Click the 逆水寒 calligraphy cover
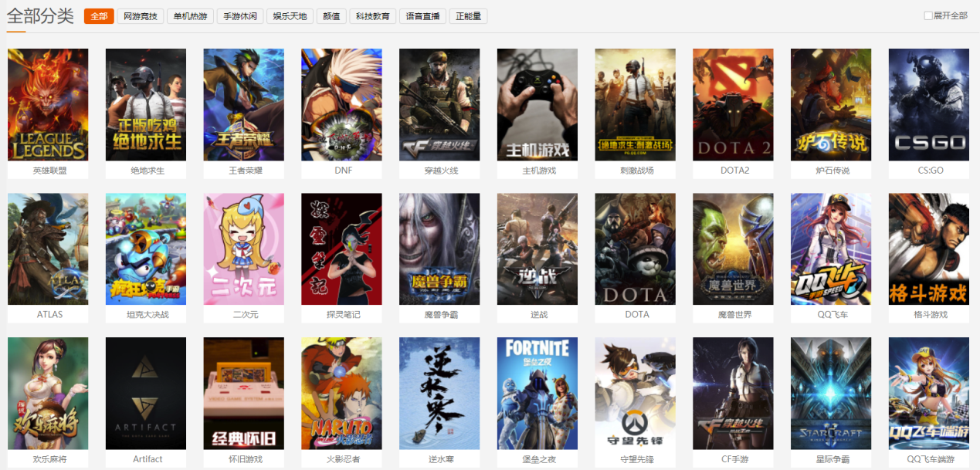Viewport: 980px width, 470px height. (439, 394)
